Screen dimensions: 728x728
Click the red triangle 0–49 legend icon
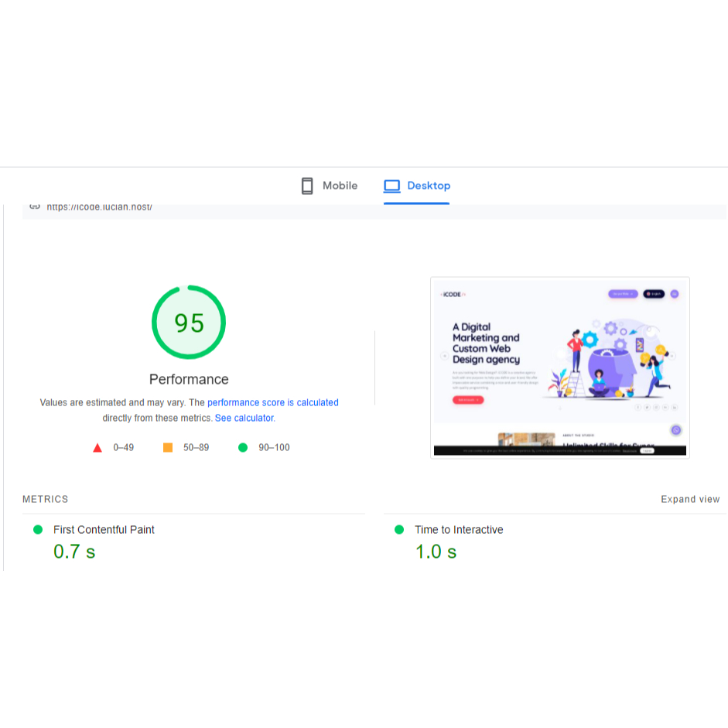[97, 448]
